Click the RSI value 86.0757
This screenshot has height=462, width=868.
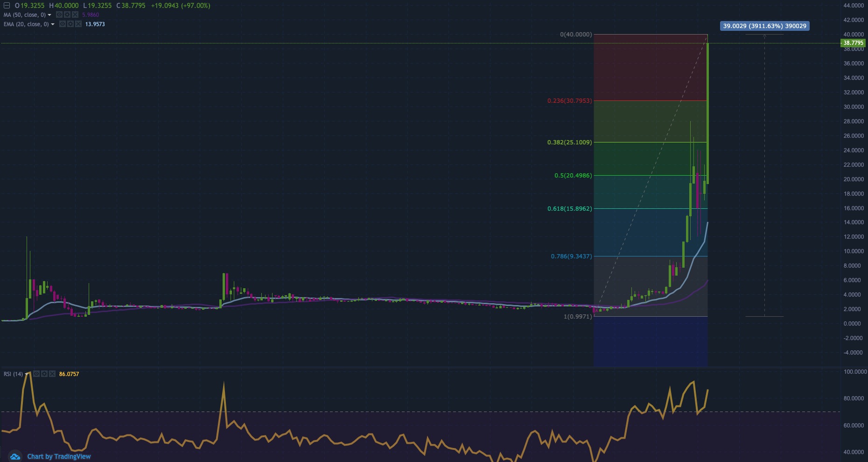(x=69, y=374)
